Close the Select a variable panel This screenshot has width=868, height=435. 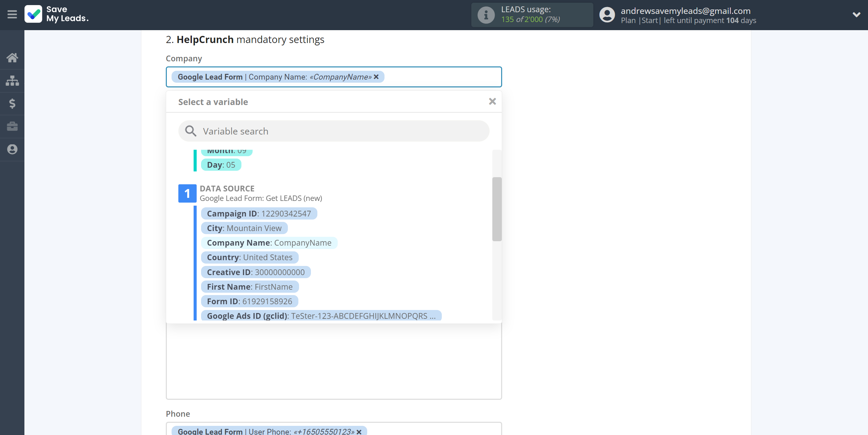click(x=492, y=101)
